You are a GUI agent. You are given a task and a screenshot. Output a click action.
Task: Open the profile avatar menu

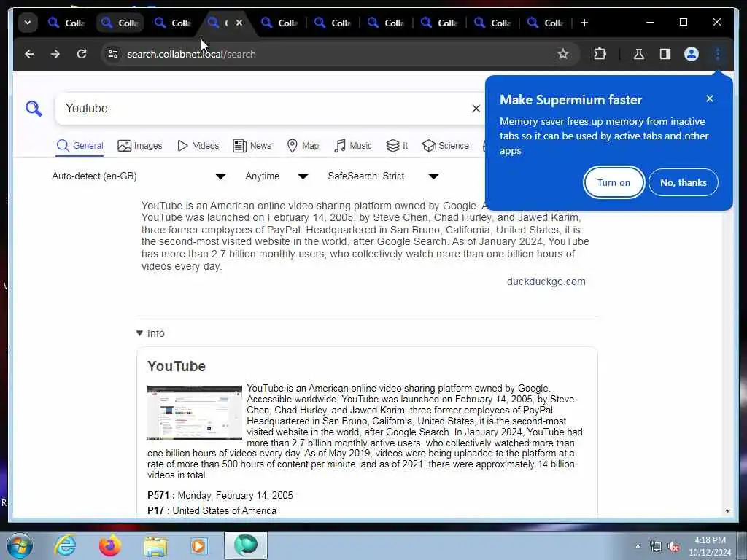(692, 54)
